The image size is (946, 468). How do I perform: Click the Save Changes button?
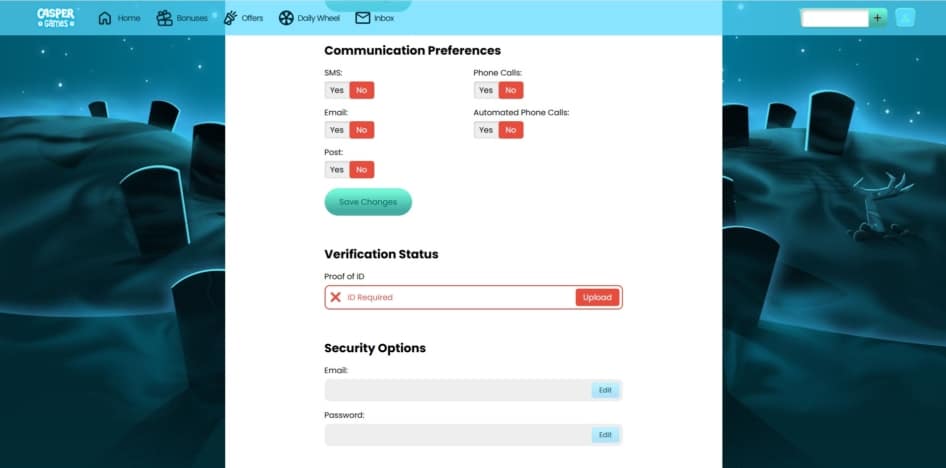[368, 202]
